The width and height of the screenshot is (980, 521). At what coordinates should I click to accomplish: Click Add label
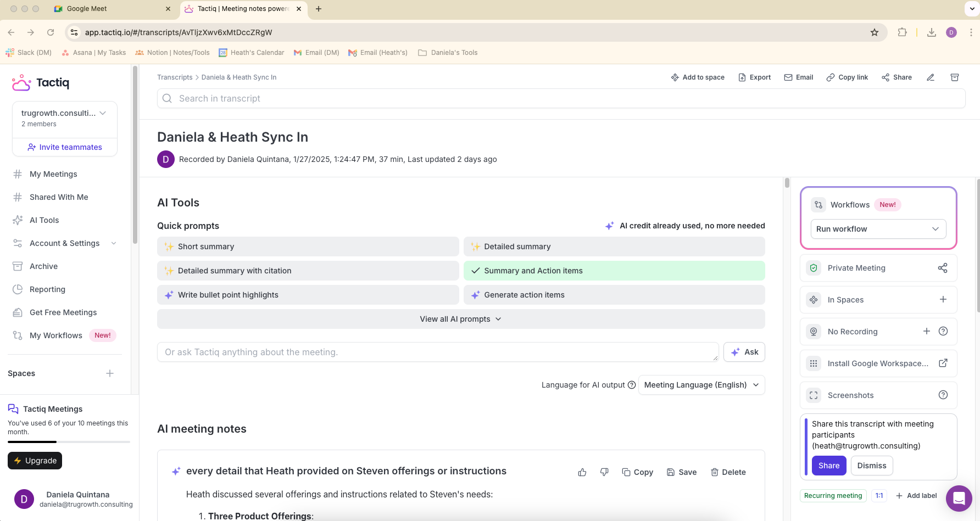(x=916, y=496)
